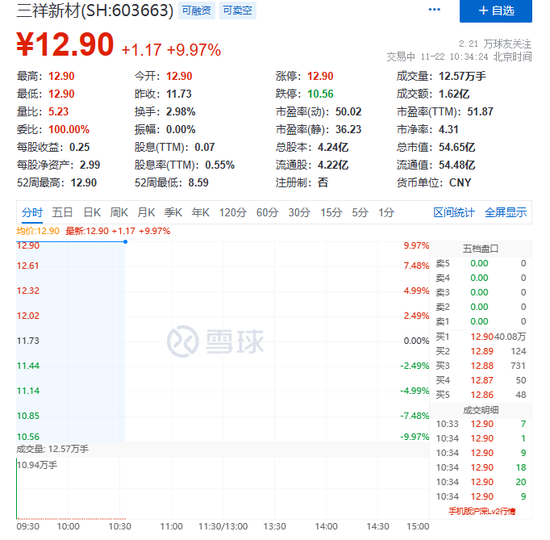The height and width of the screenshot is (540, 550).
Task: Switch to the 五日 chart tab
Action: point(62,212)
